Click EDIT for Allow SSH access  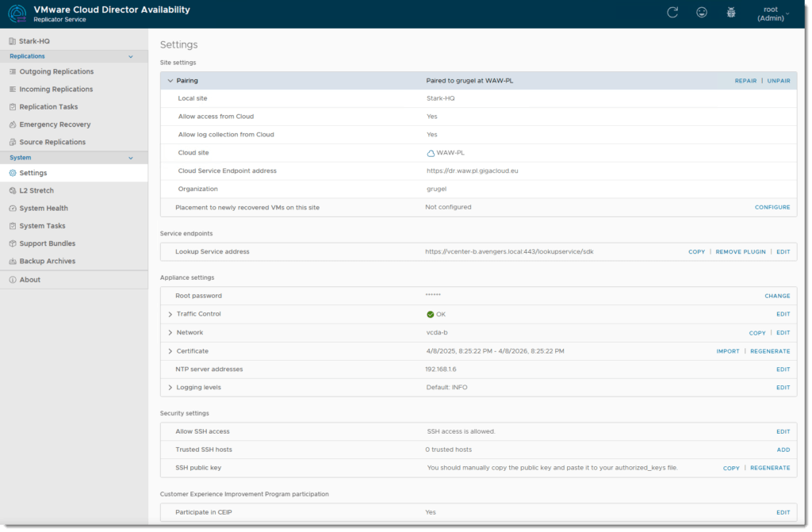click(x=783, y=432)
